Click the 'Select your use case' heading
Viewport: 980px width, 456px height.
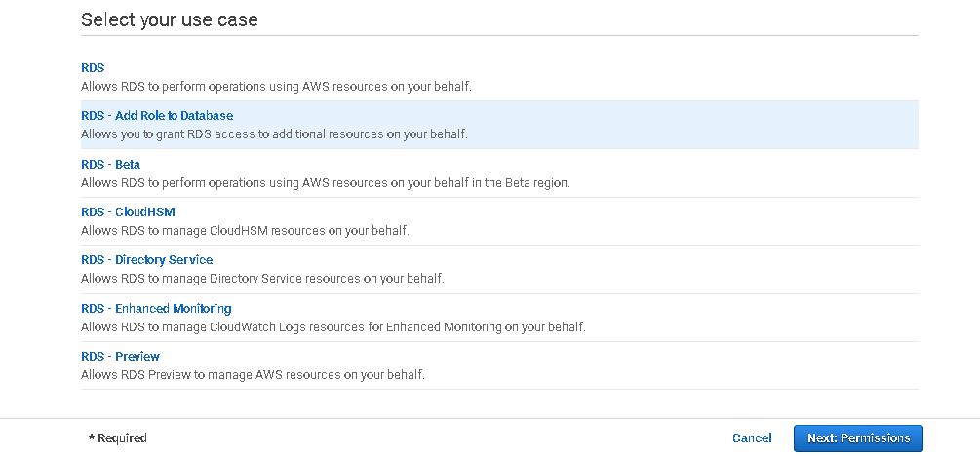pos(170,19)
